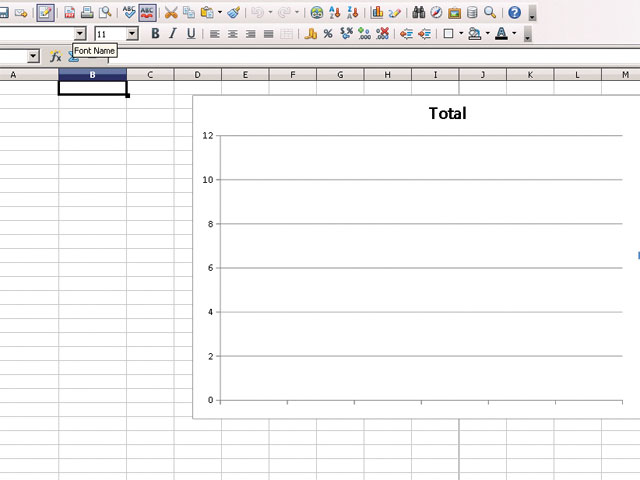The image size is (640, 480).
Task: Open the Font Name dropdown list
Action: click(80, 34)
